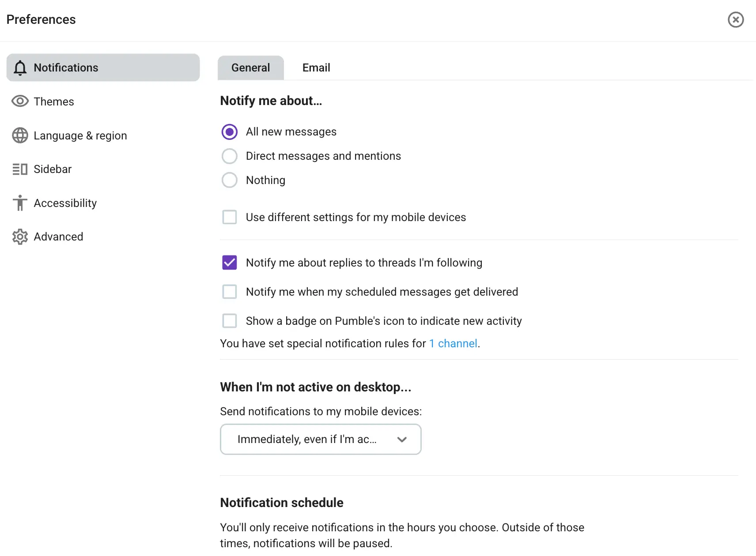
Task: Enable badge on Pumble's icon checkbox
Action: pos(230,321)
